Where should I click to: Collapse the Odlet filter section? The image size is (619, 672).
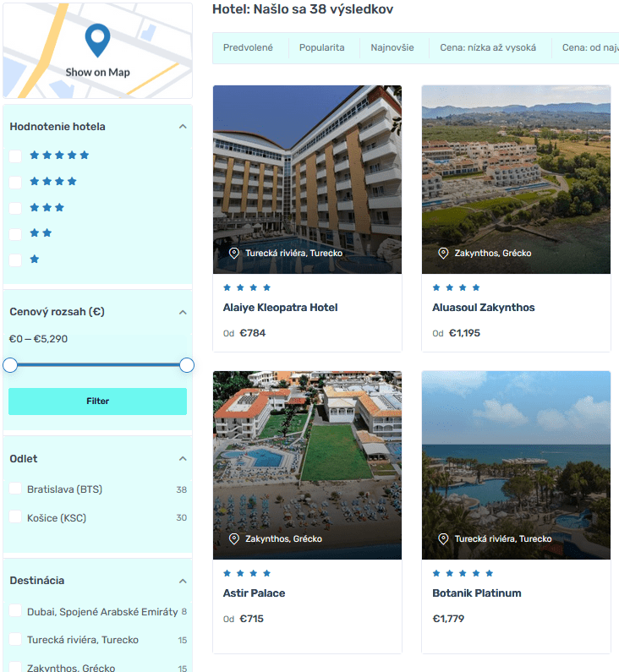point(183,459)
